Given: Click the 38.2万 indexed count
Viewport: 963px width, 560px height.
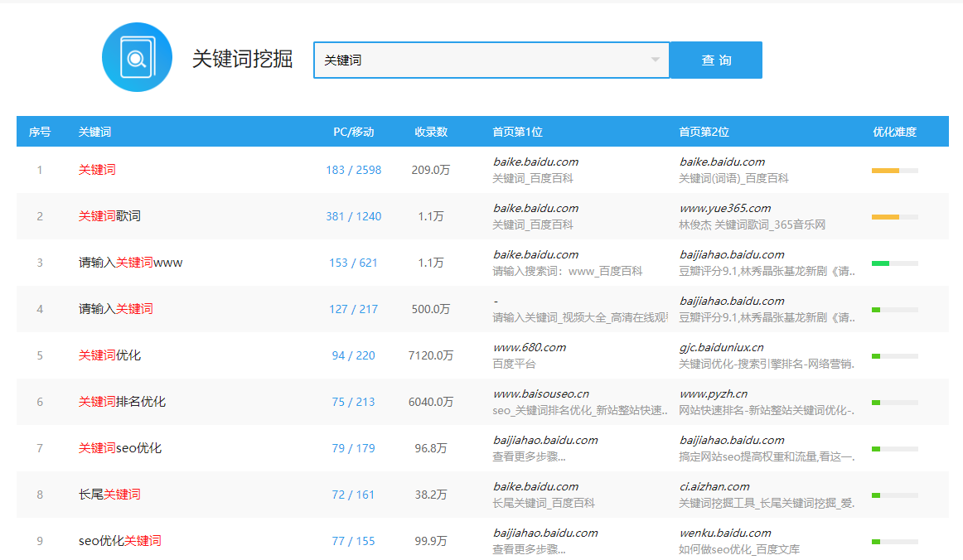Looking at the screenshot, I should [x=430, y=495].
